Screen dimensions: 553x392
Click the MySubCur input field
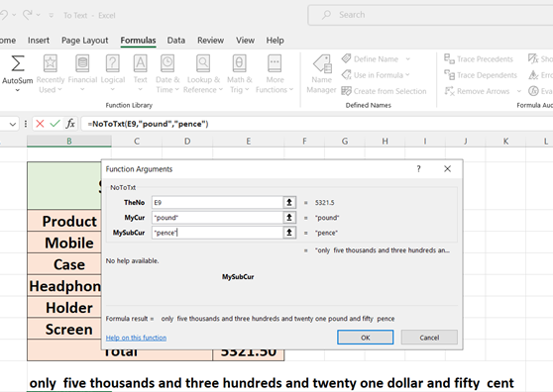(x=218, y=233)
